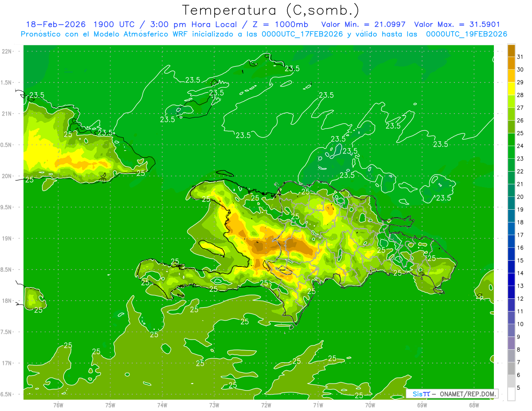532x411 pixels.
Task: Click the dark orange legend swatch above 31
Action: pos(511,51)
